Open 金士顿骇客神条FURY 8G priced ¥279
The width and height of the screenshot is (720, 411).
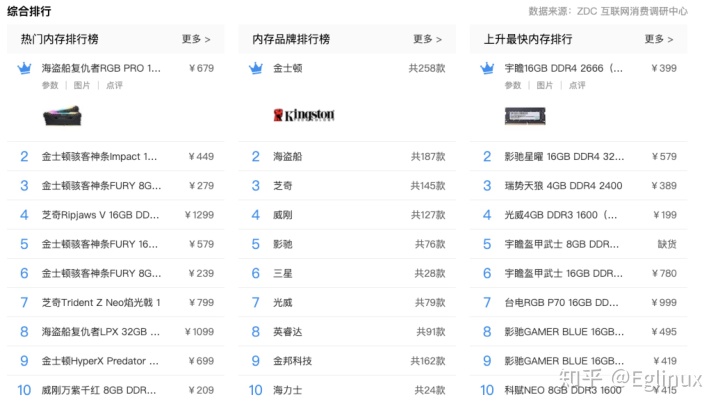(101, 186)
